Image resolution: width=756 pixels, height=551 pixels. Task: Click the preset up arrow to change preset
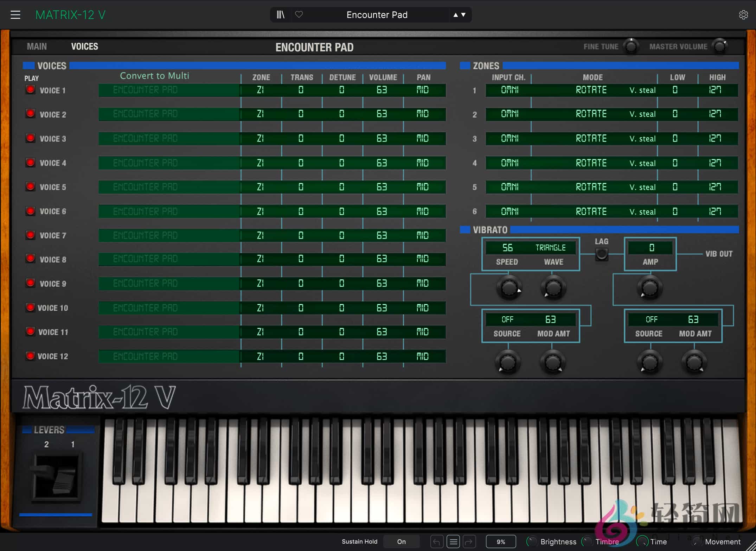click(x=455, y=15)
